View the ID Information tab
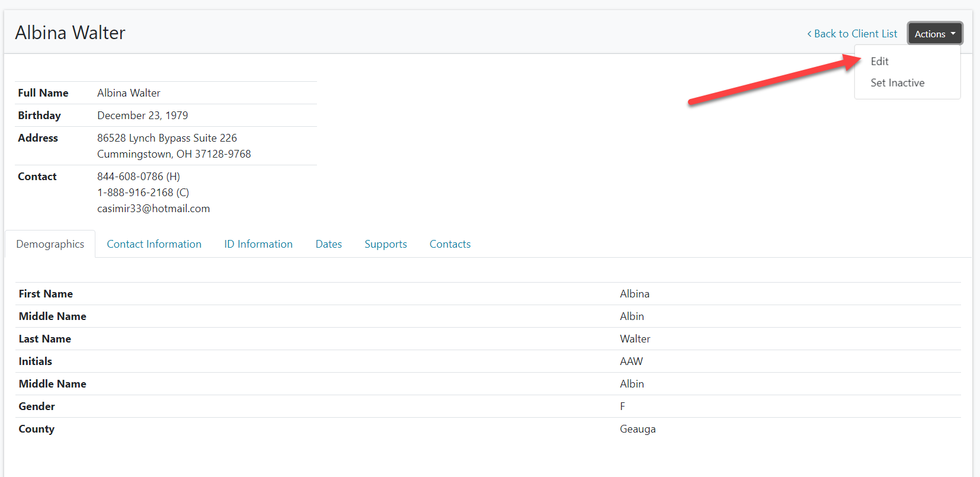The width and height of the screenshot is (980, 477). [258, 244]
